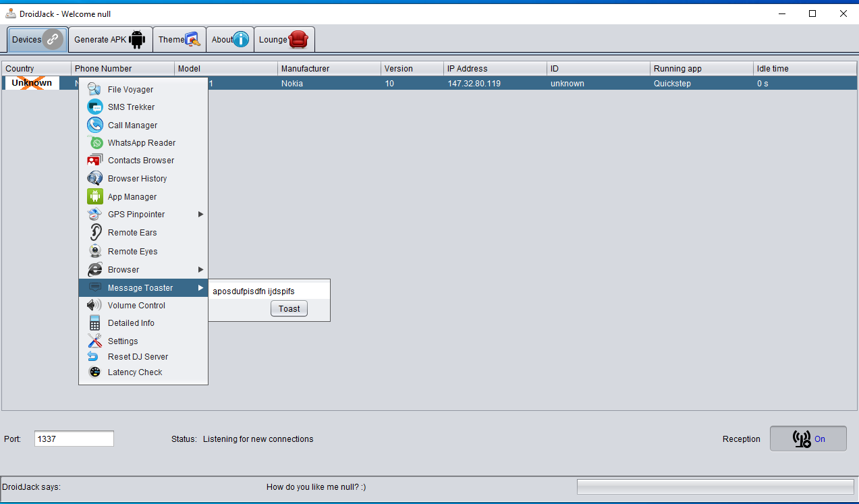This screenshot has width=859, height=504.
Task: Click the Lounge tab's red sofa icon
Action: click(x=298, y=39)
